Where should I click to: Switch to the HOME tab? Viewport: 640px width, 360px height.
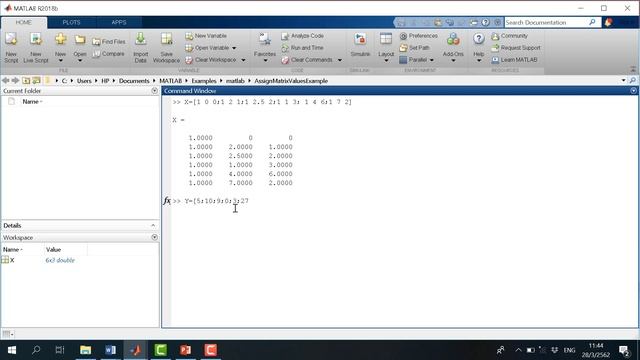click(24, 22)
